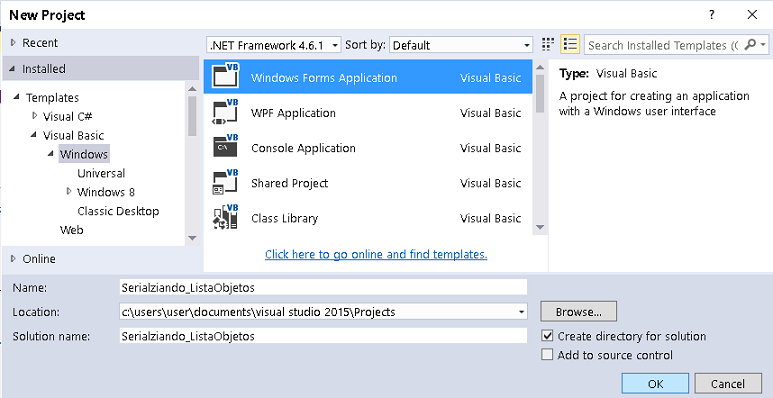Toggle Create directory for solution checkbox

point(547,336)
